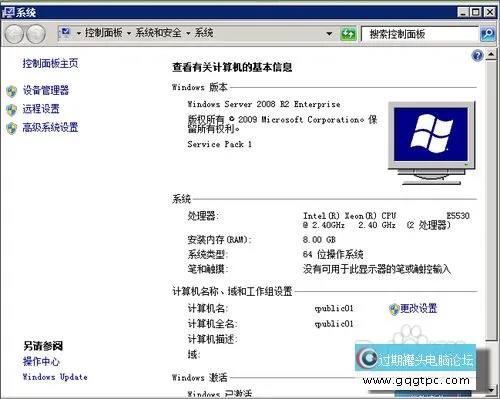Image resolution: width=500 pixels, height=399 pixels.
Task: Click shield icon beside 远程设置
Action: pyautogui.click(x=12, y=109)
